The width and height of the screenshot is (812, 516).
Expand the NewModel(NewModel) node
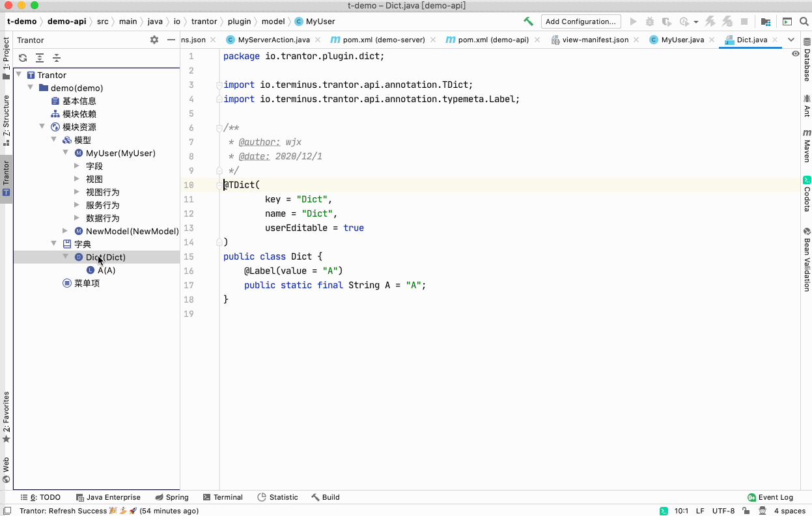click(65, 231)
